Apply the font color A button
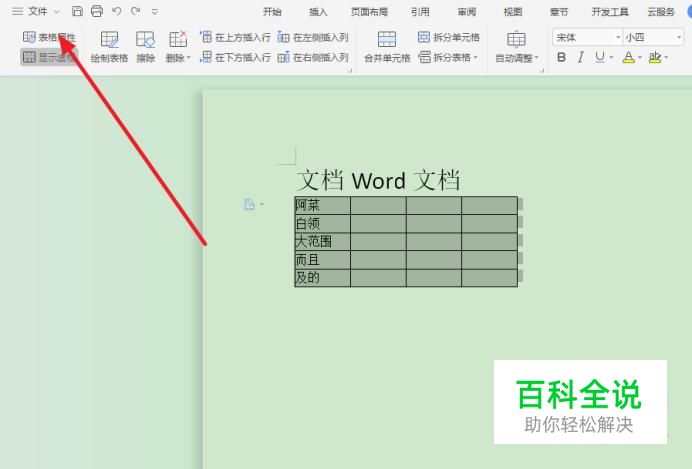 point(628,57)
